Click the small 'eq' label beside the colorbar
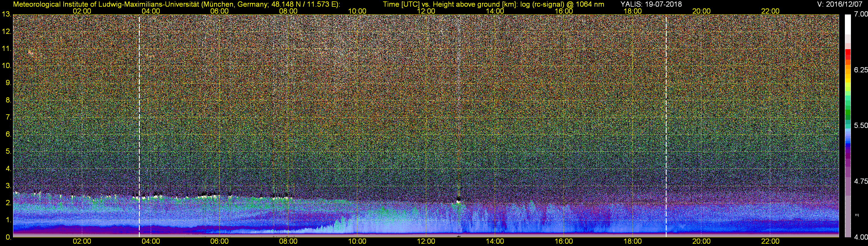Image resolution: width=868 pixels, height=246 pixels. (x=857, y=215)
